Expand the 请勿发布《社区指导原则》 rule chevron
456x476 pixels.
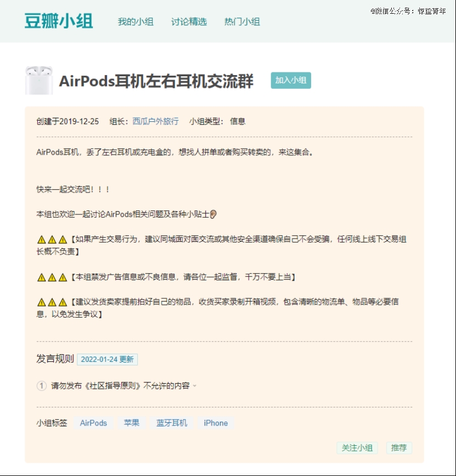pyautogui.click(x=195, y=386)
